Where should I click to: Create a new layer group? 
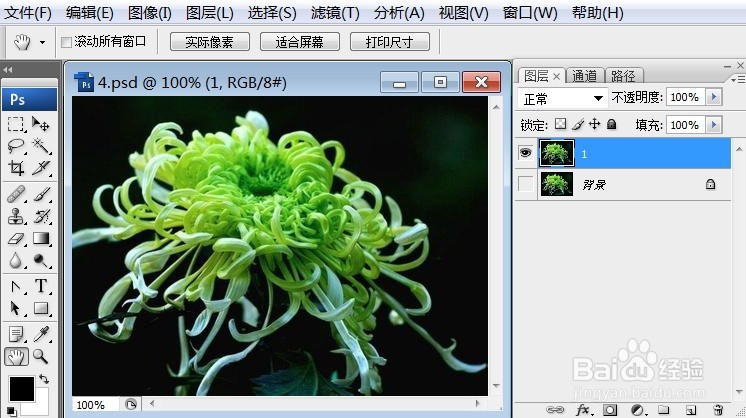664,409
